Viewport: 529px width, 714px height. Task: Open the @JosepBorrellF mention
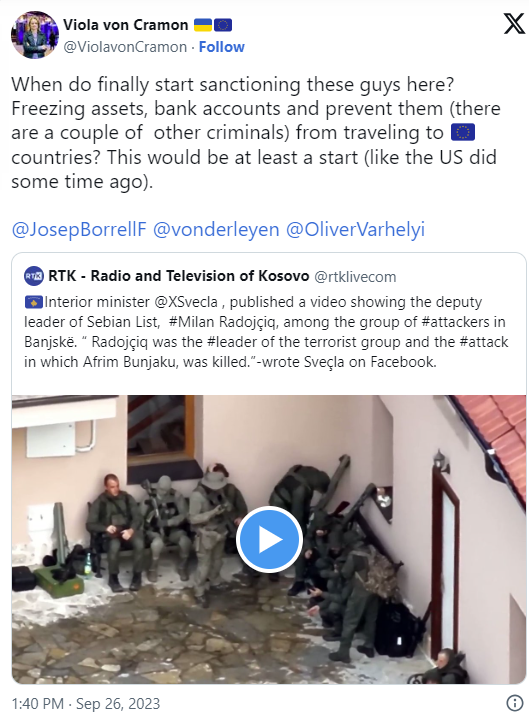point(79,229)
